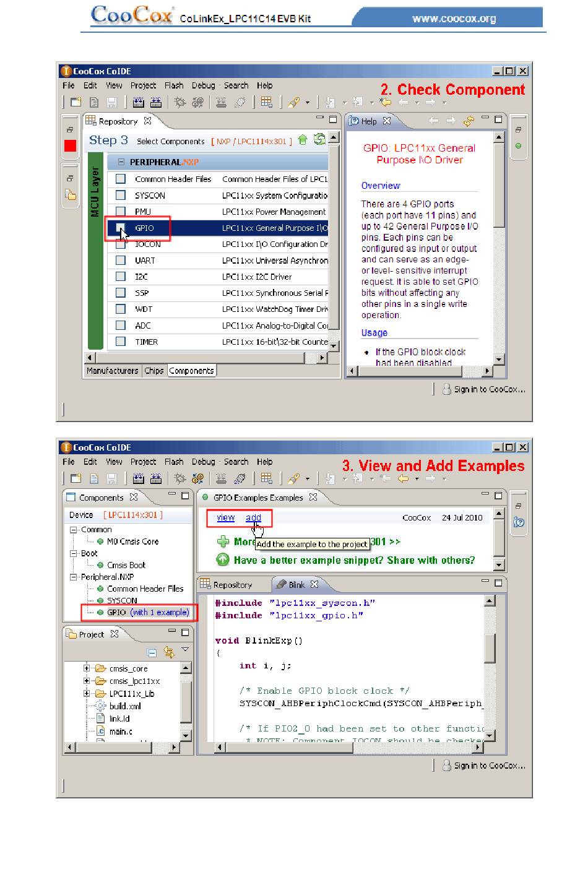
Task: Click the Overview heading link in Help
Action: click(x=381, y=186)
